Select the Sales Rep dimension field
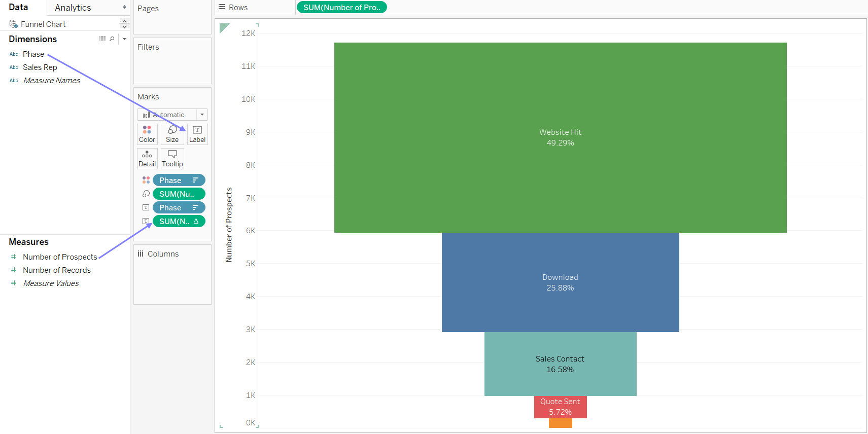Screen dimensions: 868x434 40,67
